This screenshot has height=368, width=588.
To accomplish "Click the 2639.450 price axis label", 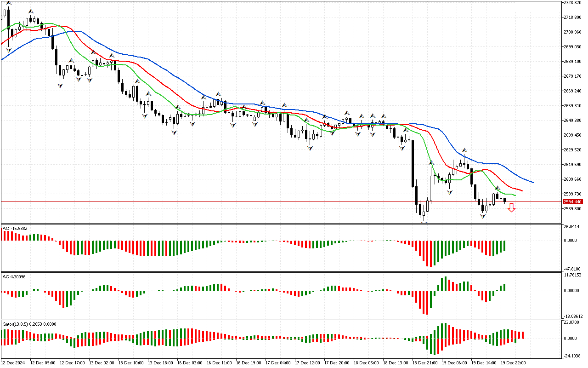I will click(573, 135).
